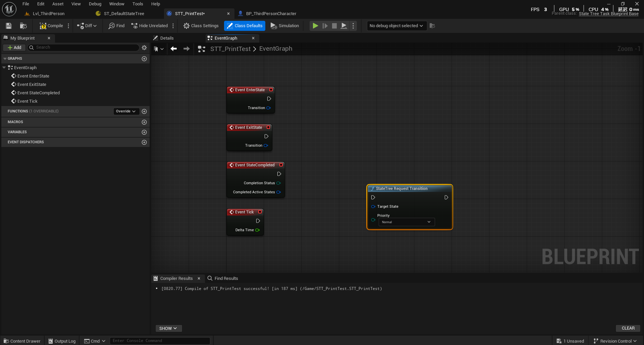Open Compile options three-dot menu
644x345 pixels.
pyautogui.click(x=68, y=26)
